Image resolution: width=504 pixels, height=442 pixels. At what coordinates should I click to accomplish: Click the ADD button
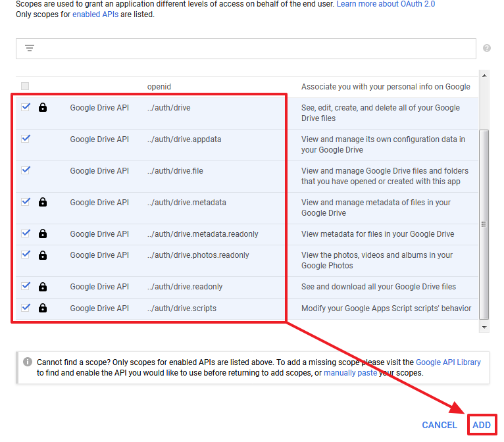click(x=482, y=425)
